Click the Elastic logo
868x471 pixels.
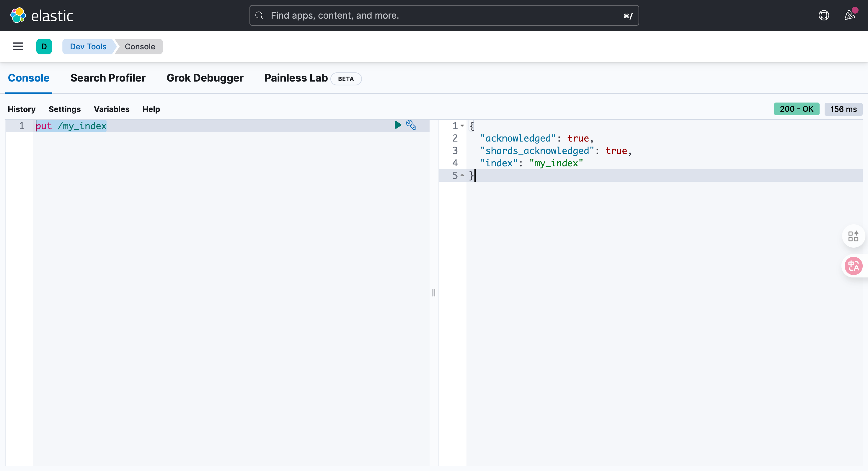click(x=42, y=15)
